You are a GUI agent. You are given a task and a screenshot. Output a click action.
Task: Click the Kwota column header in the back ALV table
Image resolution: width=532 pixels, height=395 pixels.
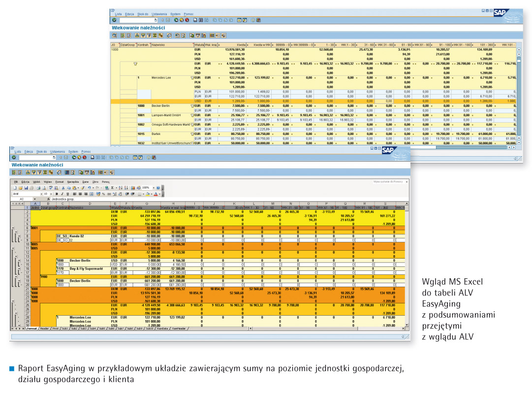(x=233, y=45)
